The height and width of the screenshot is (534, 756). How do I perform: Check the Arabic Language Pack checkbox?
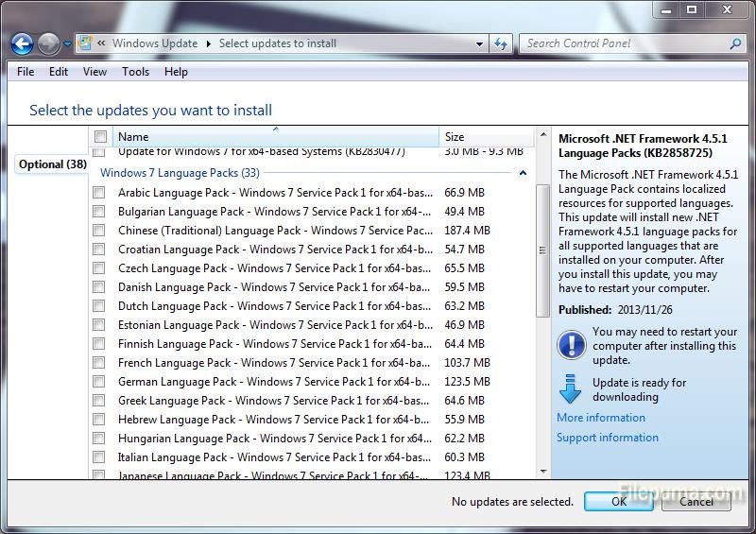point(99,193)
